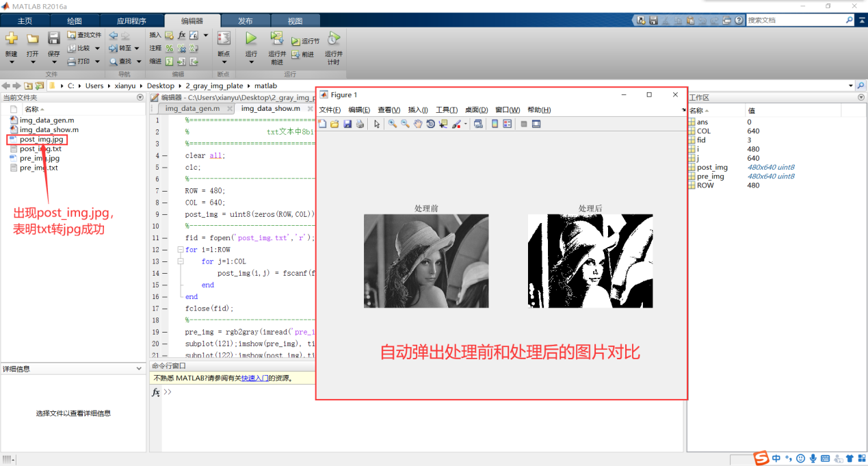The height and width of the screenshot is (466, 868).
Task: Click the Run Section (运行节) button
Action: tap(306, 41)
